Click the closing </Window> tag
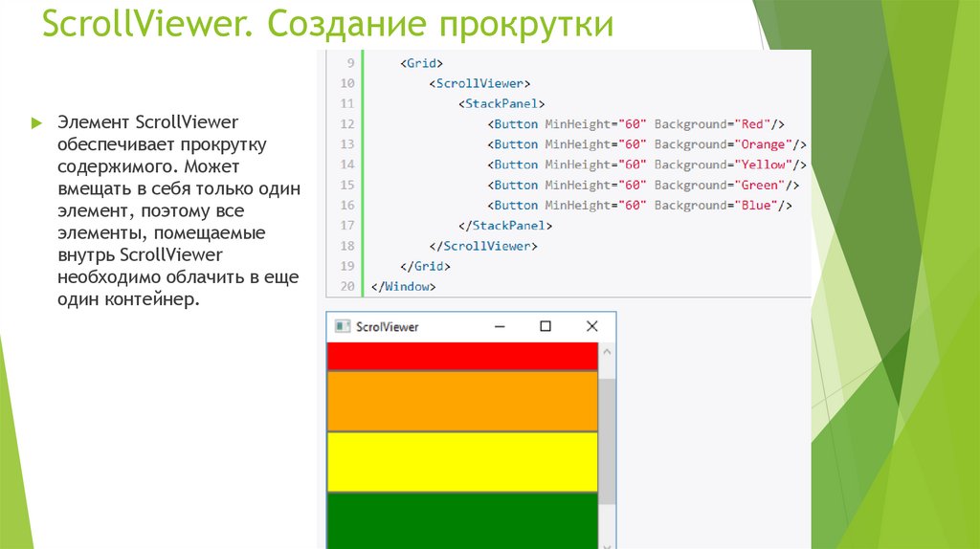 click(403, 287)
